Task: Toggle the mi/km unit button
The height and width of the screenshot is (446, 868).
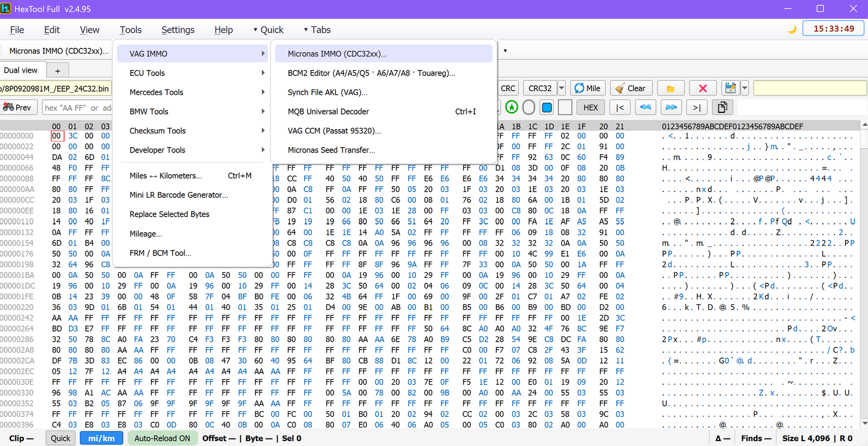Action: tap(101, 438)
